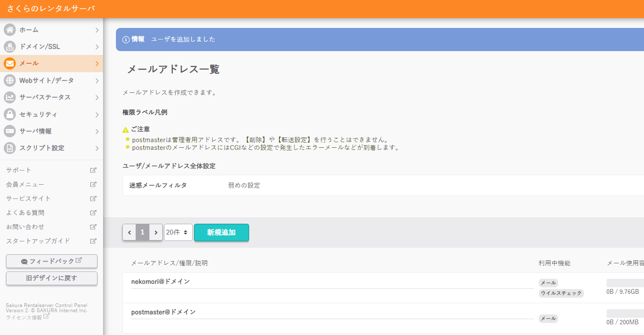Expand the サーバステータス chevron
644x335 pixels.
[97, 97]
